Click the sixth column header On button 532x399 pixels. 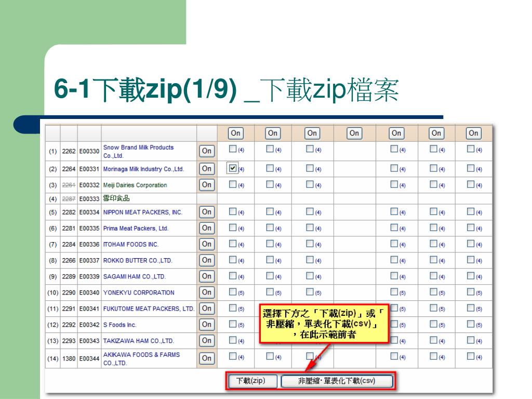click(436, 133)
